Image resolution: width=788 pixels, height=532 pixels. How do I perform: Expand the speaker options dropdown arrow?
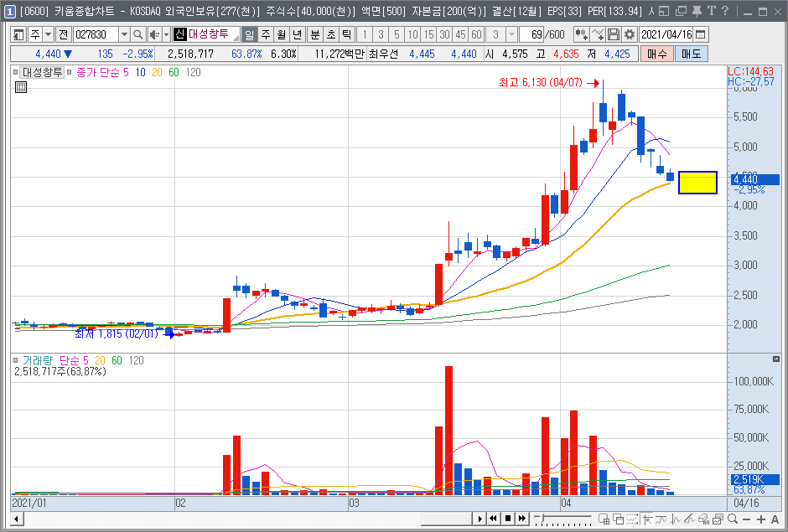[166, 34]
